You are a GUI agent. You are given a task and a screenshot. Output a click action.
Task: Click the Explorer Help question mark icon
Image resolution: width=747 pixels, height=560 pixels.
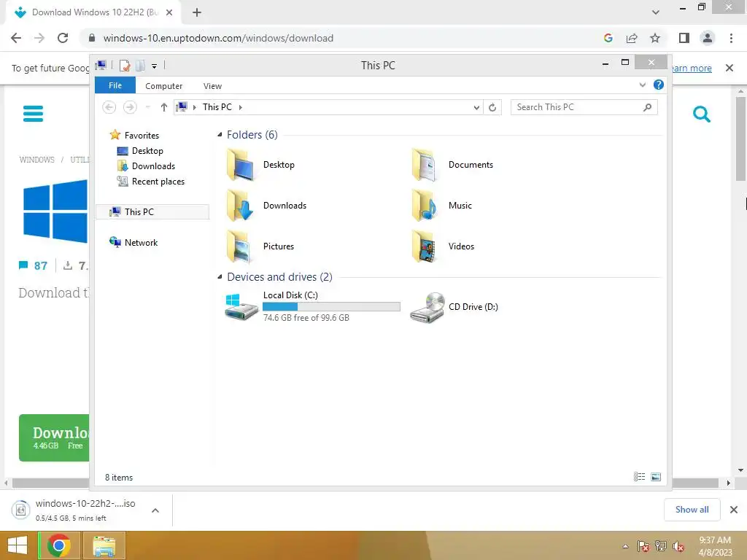tap(659, 85)
